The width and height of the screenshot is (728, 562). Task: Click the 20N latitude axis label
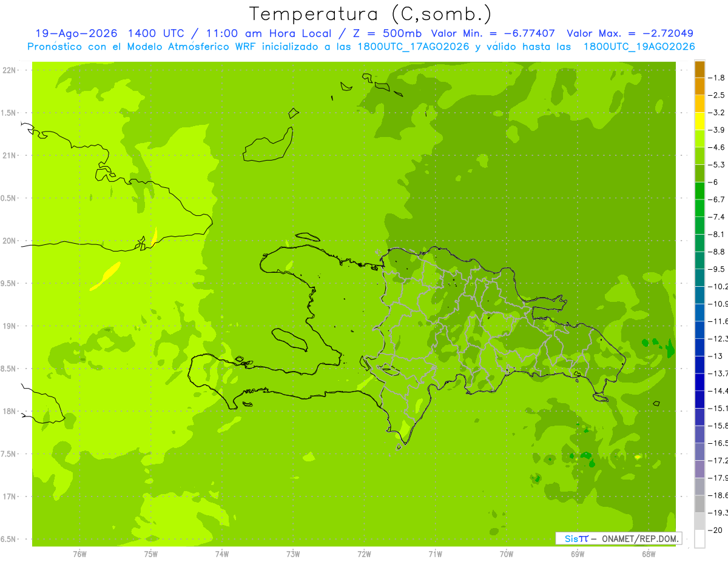pos(8,241)
